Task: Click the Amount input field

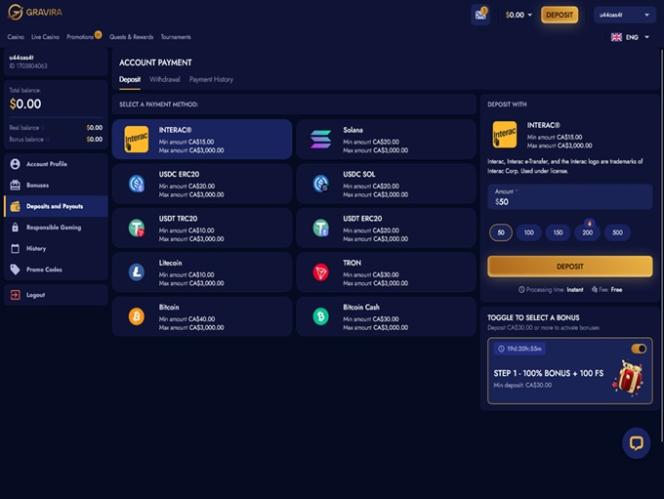Action: [x=570, y=197]
